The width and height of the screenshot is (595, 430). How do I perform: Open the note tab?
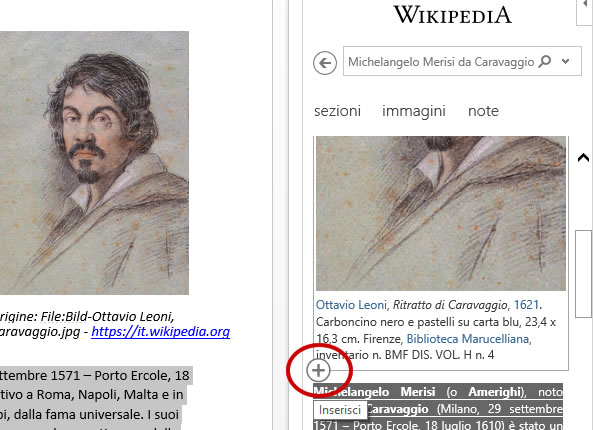[x=483, y=111]
